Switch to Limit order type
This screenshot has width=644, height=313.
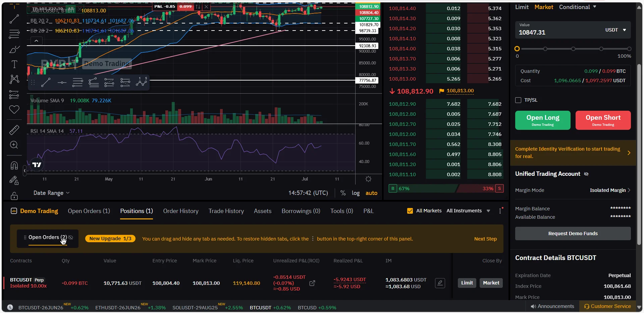pyautogui.click(x=522, y=7)
